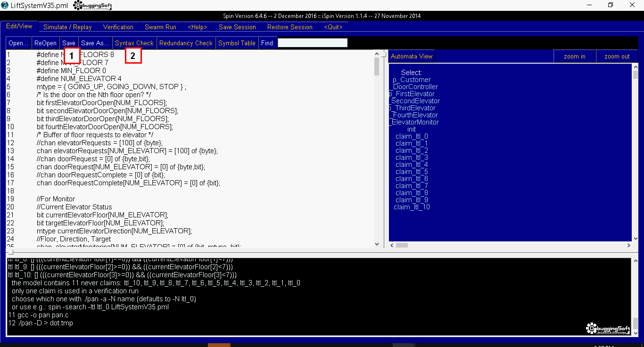This screenshot has width=644, height=347.
Task: Quit iSpin via the <Quit> item
Action: (x=333, y=27)
